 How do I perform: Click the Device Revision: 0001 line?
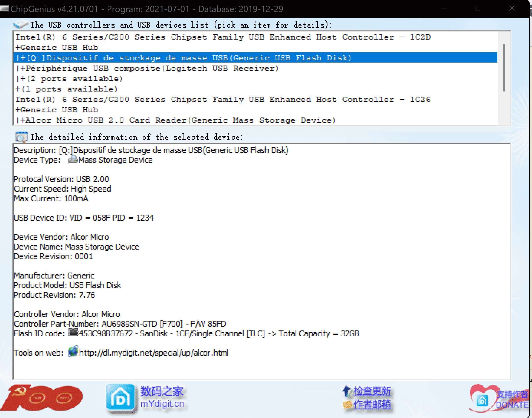pos(53,256)
